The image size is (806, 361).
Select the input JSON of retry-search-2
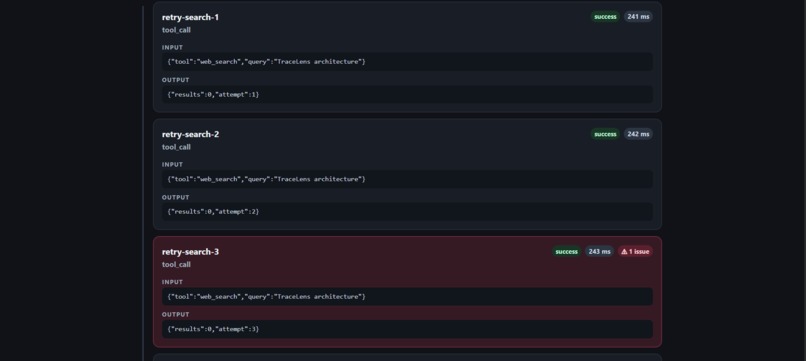407,179
